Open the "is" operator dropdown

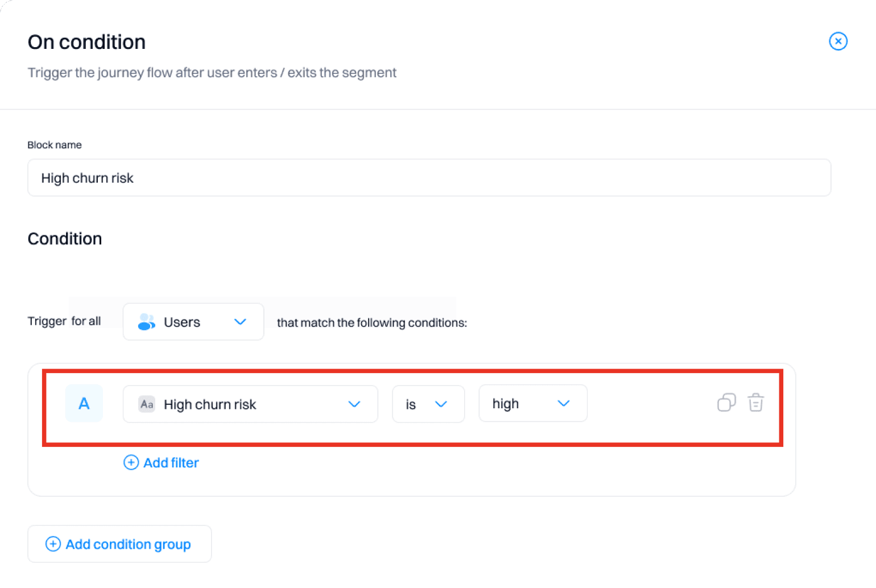coord(428,404)
